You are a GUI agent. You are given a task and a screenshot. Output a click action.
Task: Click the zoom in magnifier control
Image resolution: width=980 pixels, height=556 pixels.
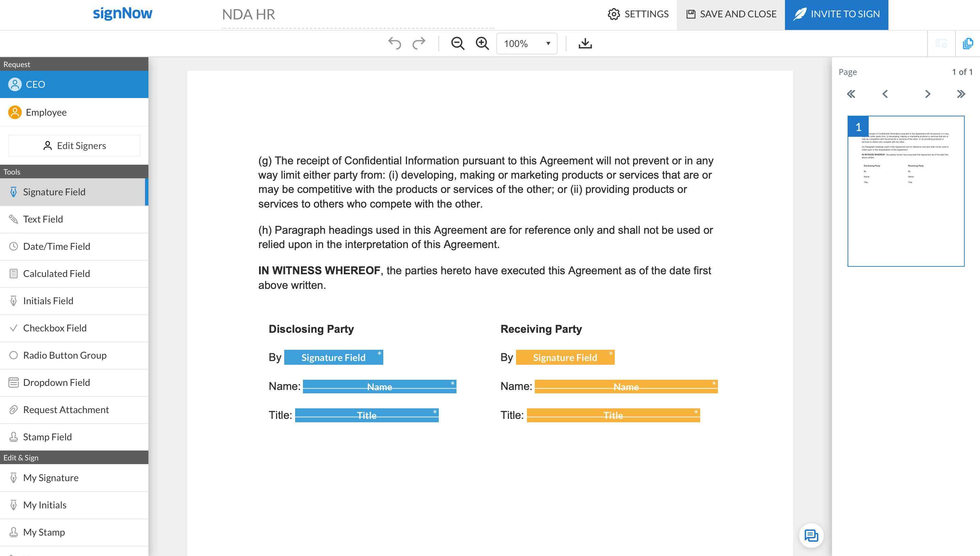point(482,43)
